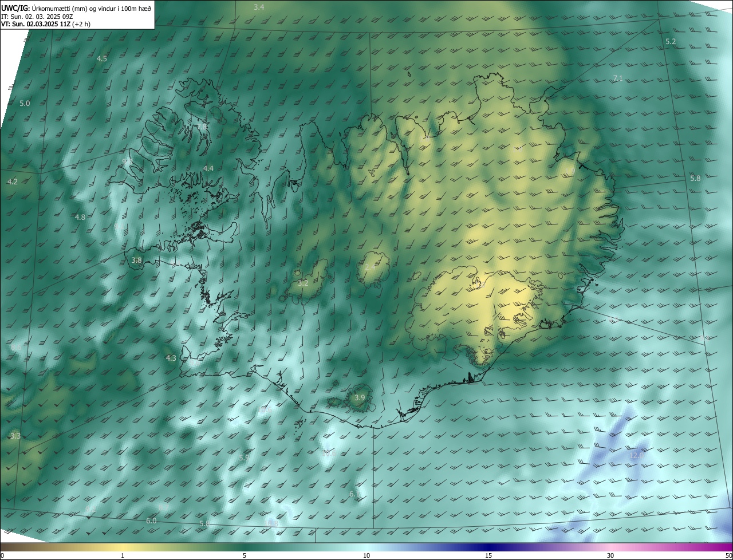Click the 5.2 value label

click(x=671, y=42)
